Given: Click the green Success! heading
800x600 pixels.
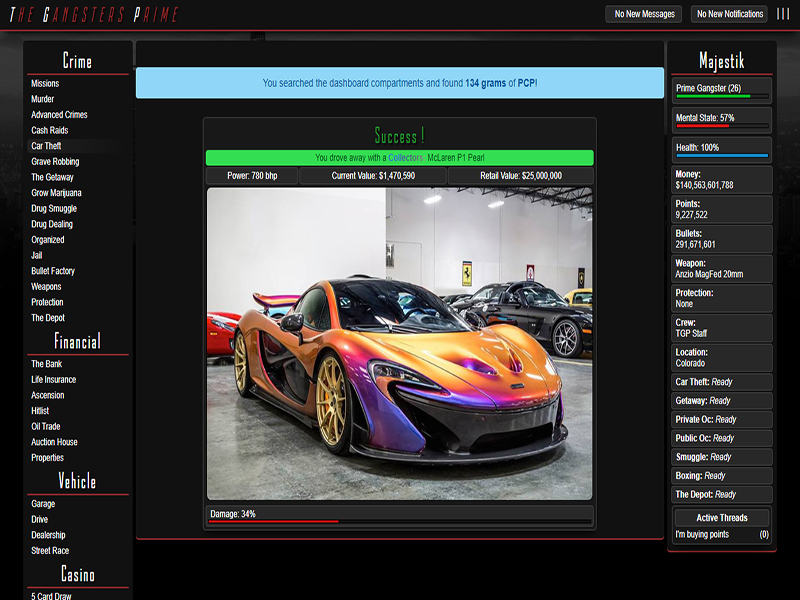Looking at the screenshot, I should point(399,136).
